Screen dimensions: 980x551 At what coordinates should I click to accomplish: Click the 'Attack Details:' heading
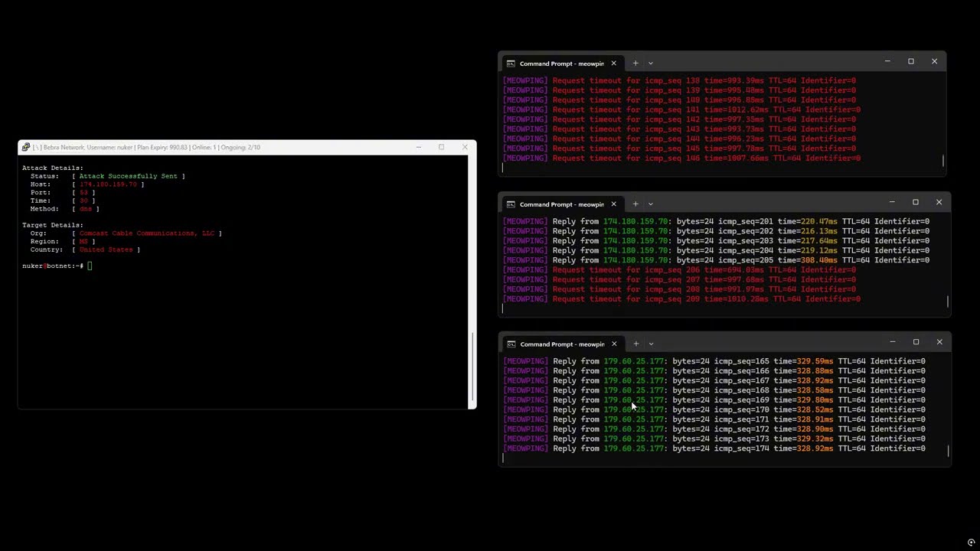pyautogui.click(x=53, y=168)
